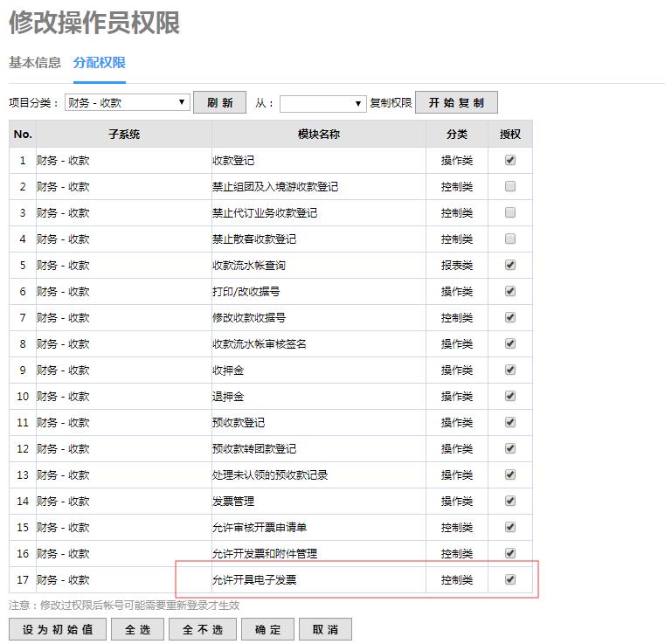Uncheck 授权 for 收款登记
The width and height of the screenshot is (665, 644).
point(510,161)
